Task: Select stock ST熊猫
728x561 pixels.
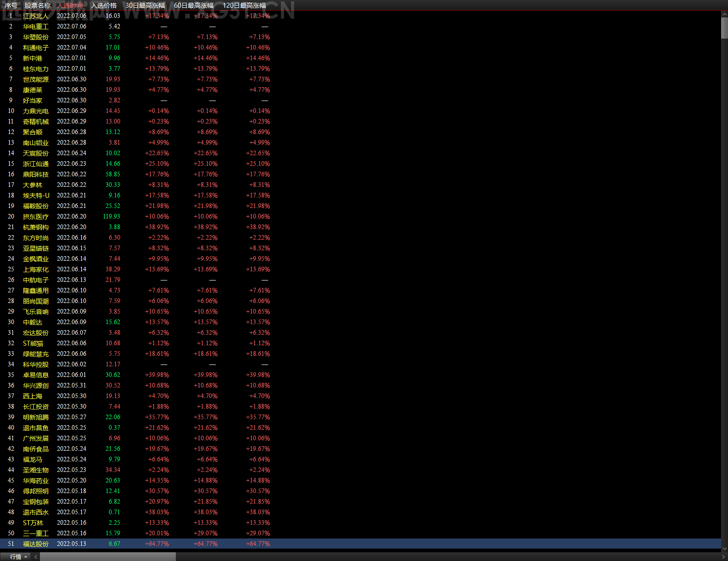Action: tap(33, 343)
